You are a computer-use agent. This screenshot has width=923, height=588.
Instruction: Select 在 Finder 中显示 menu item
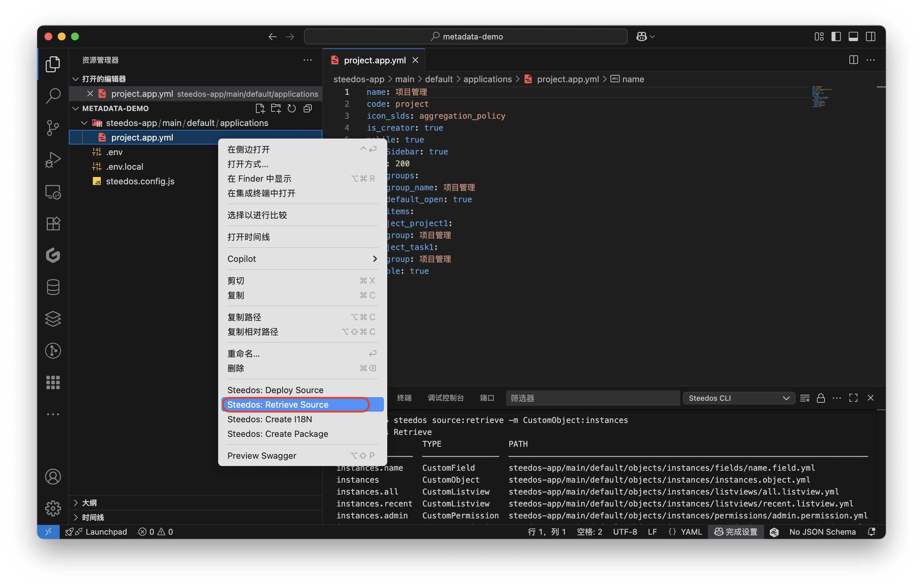pos(302,179)
